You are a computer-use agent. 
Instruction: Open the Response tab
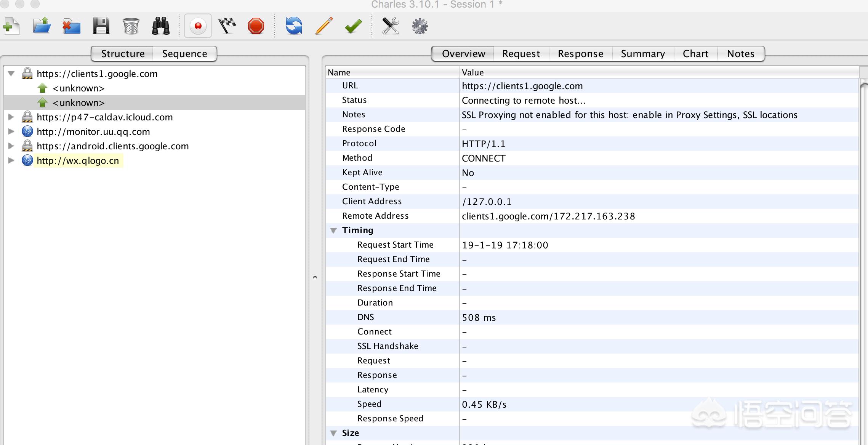(x=580, y=54)
